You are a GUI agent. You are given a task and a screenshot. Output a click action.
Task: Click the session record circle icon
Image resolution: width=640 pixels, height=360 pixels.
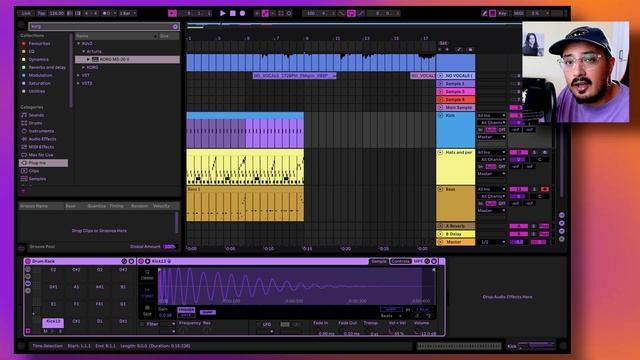[289, 13]
